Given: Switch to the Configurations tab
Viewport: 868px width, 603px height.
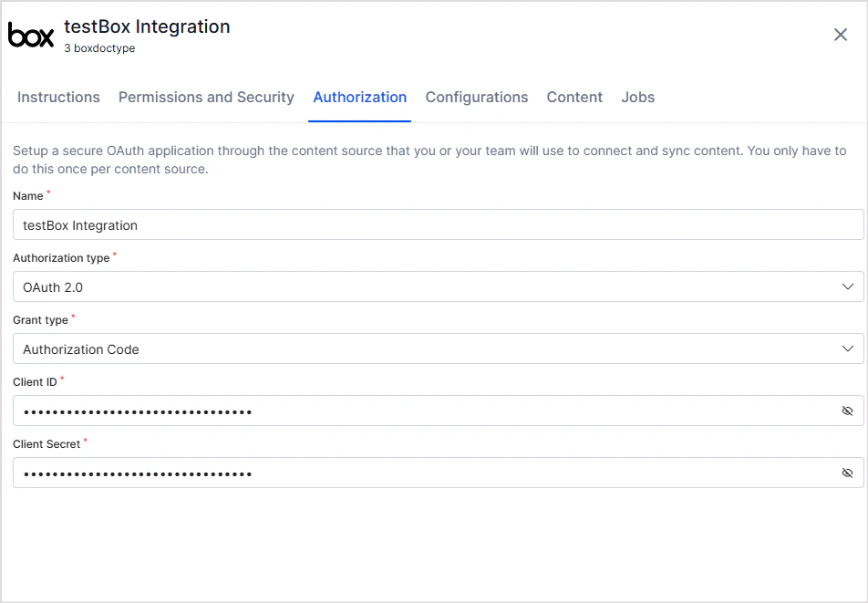Looking at the screenshot, I should 476,98.
